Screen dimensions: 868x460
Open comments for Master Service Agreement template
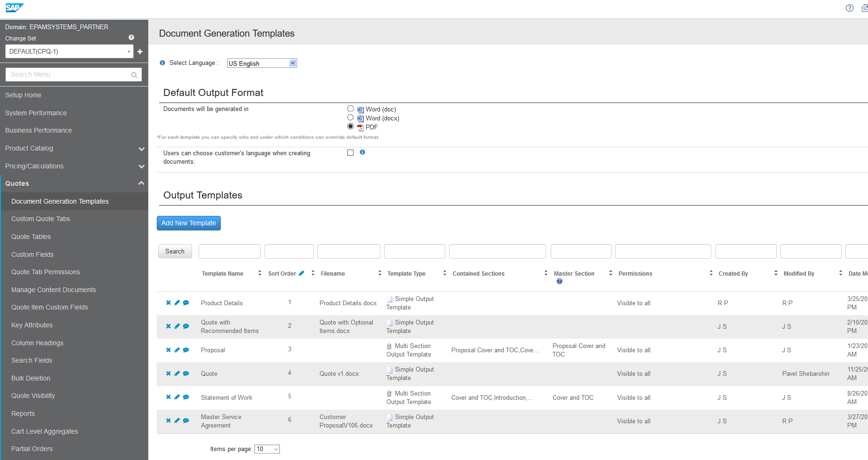(x=186, y=420)
